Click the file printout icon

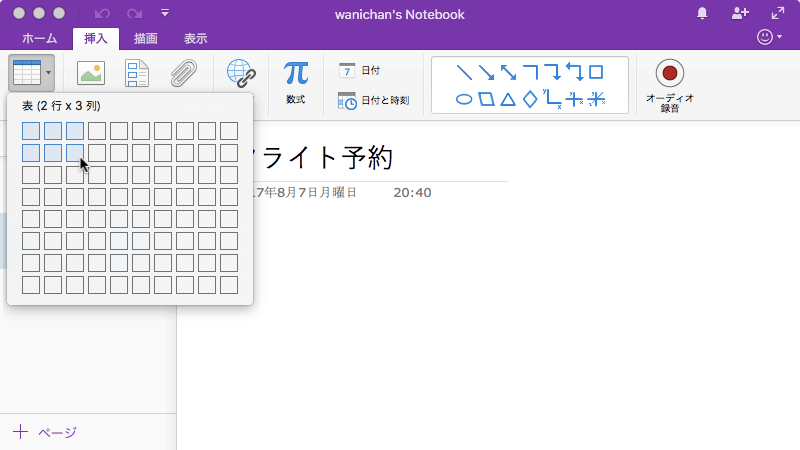(137, 73)
